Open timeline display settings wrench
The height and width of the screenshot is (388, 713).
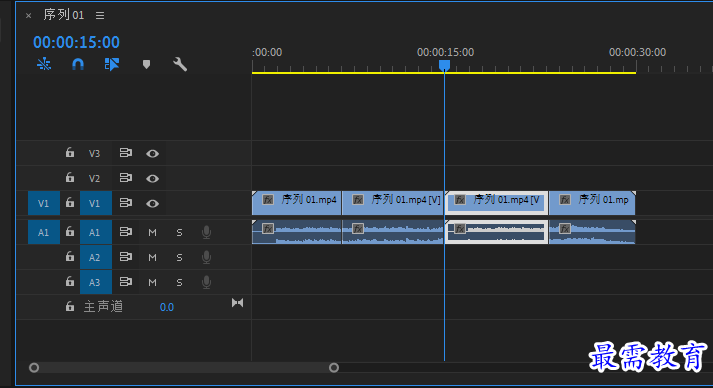point(180,64)
